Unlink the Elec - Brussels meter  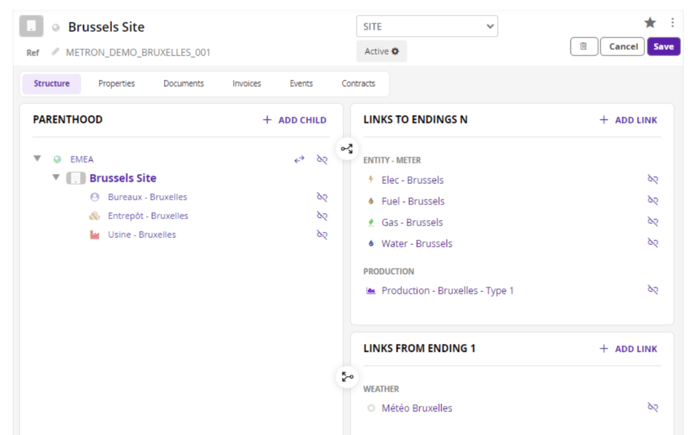(652, 180)
